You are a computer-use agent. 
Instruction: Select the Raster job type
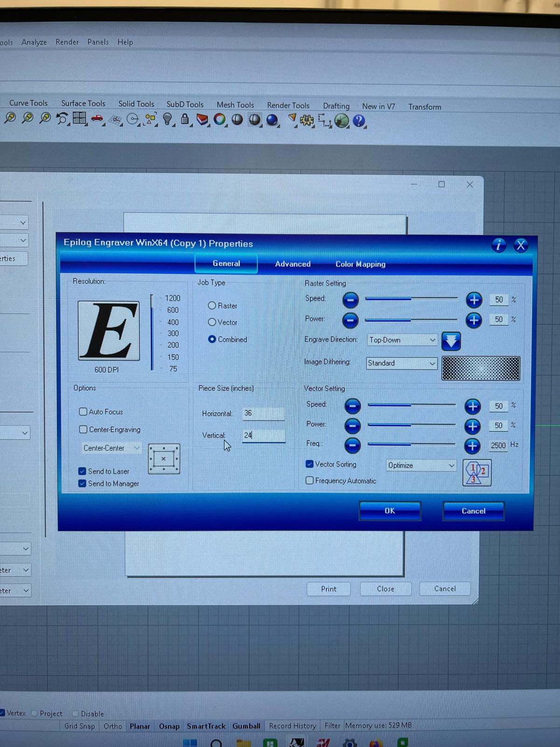212,306
